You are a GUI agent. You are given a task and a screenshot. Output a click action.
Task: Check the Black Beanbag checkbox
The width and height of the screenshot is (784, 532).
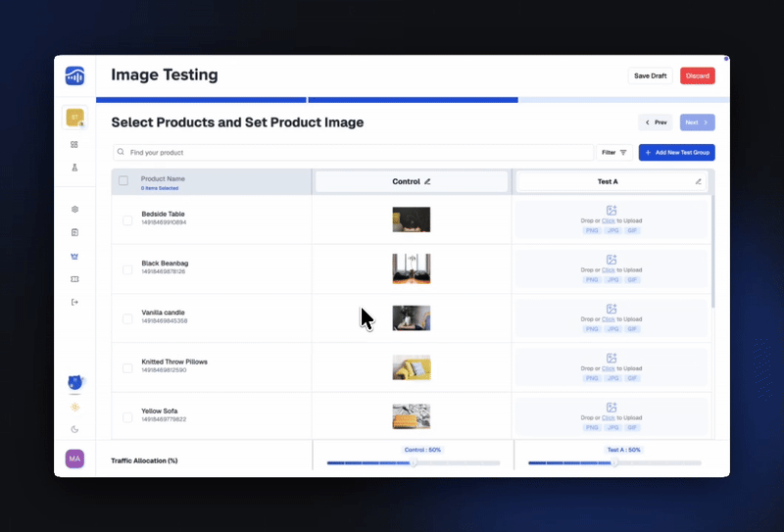coord(127,270)
